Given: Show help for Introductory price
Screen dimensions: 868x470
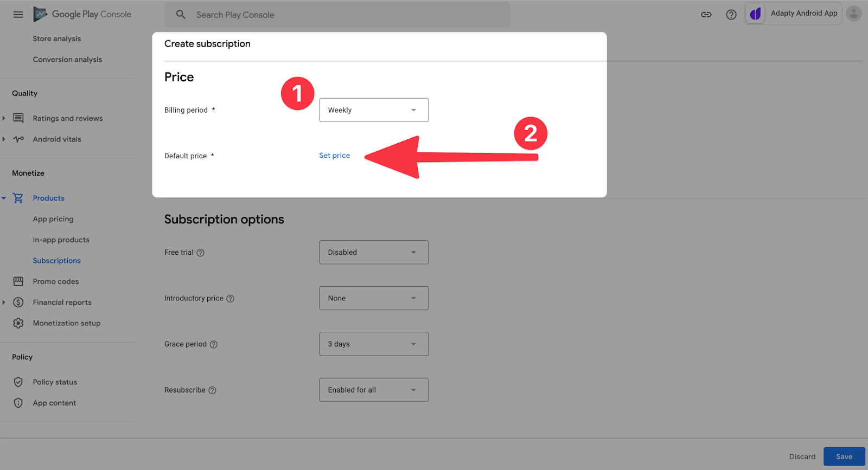Looking at the screenshot, I should coord(230,299).
